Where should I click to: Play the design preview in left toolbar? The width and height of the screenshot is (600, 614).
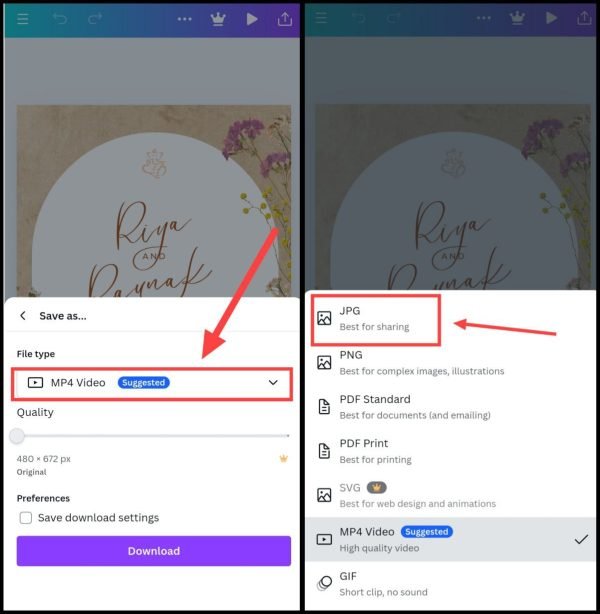251,19
